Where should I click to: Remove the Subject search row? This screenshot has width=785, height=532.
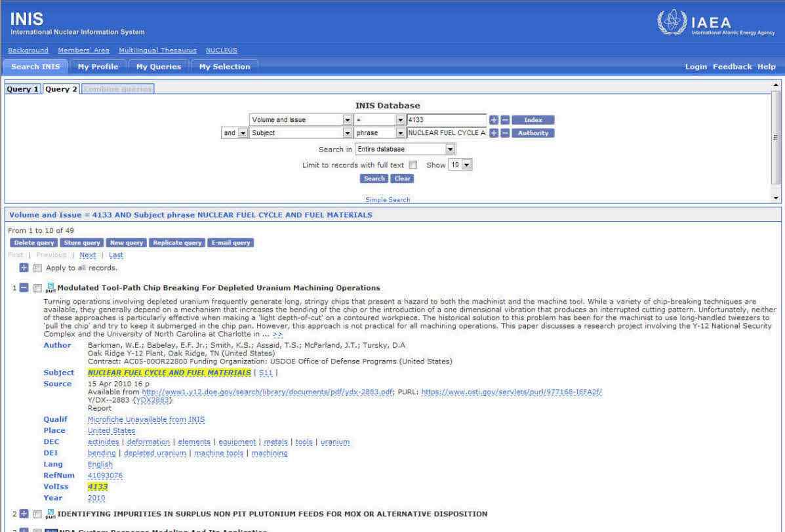[504, 133]
